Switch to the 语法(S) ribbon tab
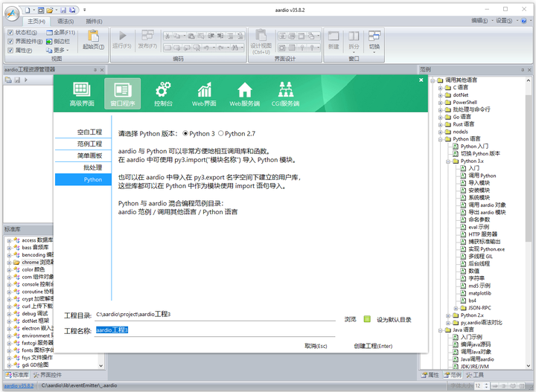This screenshot has width=536, height=392. 66,21
